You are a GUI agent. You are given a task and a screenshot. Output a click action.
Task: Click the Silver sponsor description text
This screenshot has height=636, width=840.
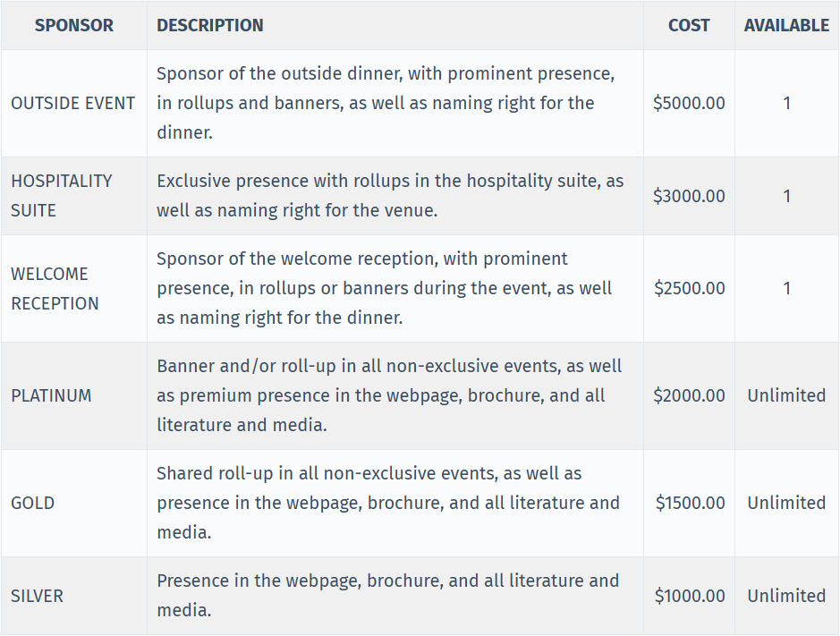[387, 596]
